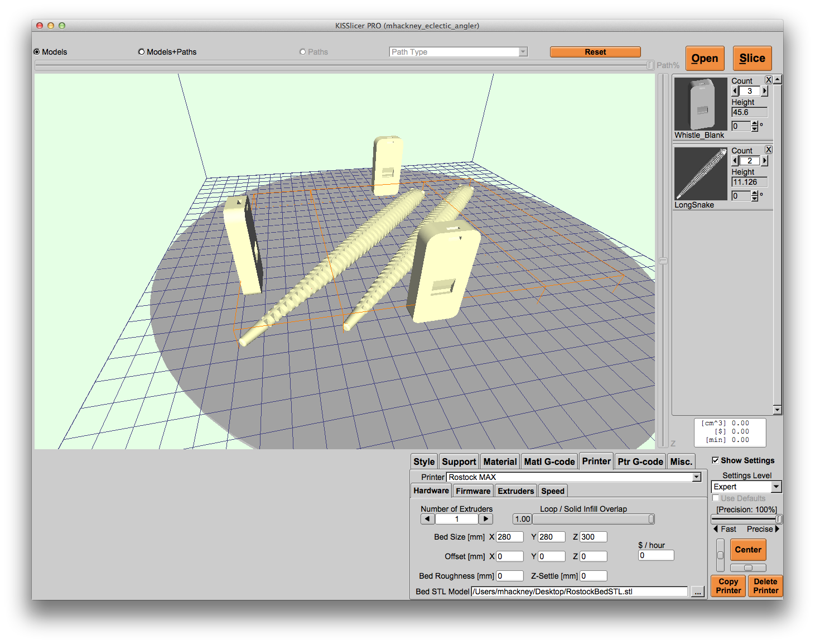The height and width of the screenshot is (644, 815).
Task: Switch to the Support settings tab
Action: pos(459,462)
